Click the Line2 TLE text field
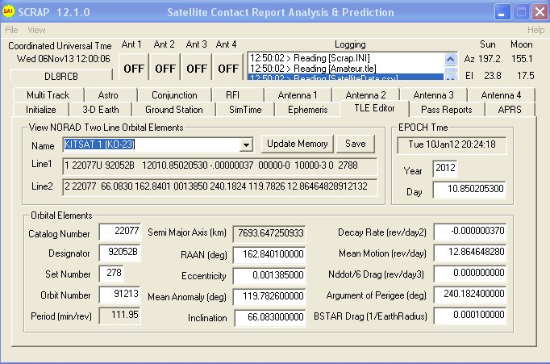This screenshot has height=364, width=550. point(220,187)
